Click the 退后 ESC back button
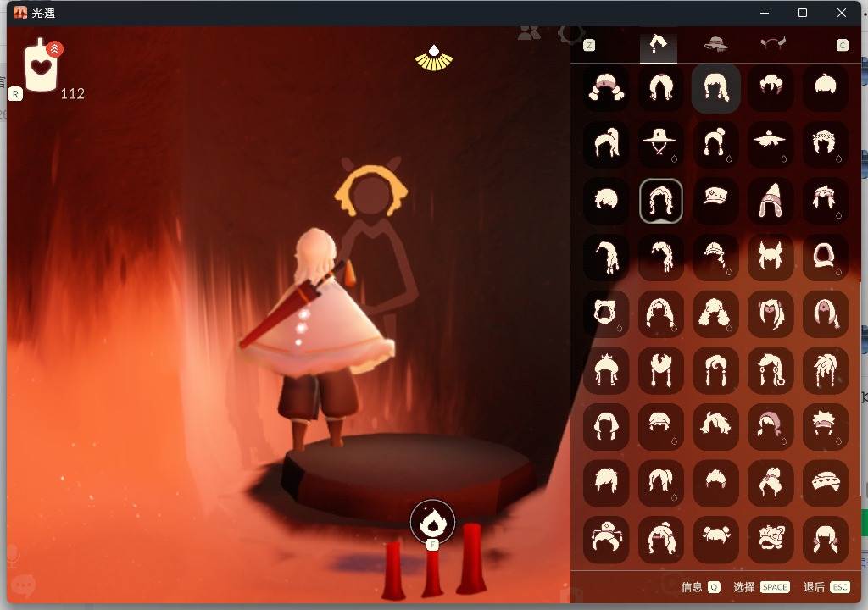Viewport: 868px width, 610px height. 826,587
